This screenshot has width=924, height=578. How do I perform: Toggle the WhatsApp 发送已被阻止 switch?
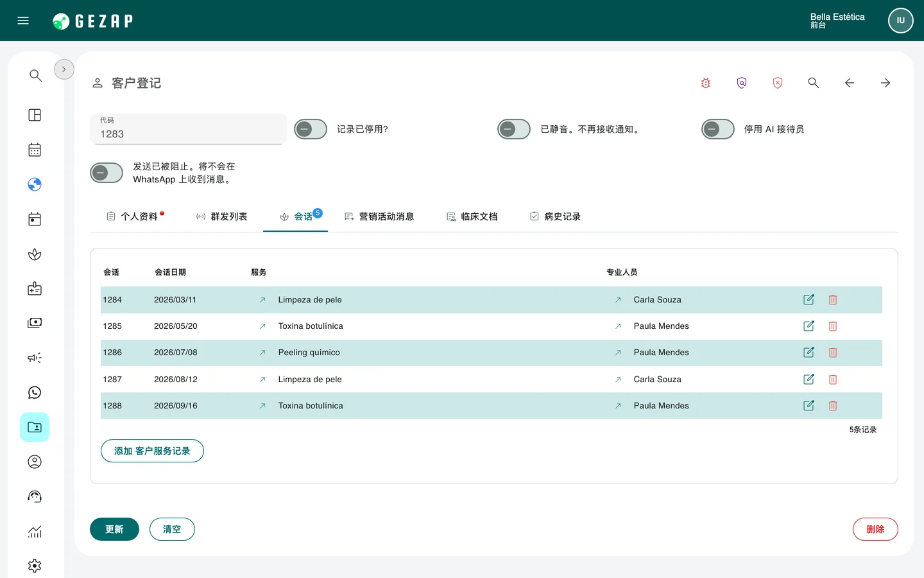pos(107,173)
